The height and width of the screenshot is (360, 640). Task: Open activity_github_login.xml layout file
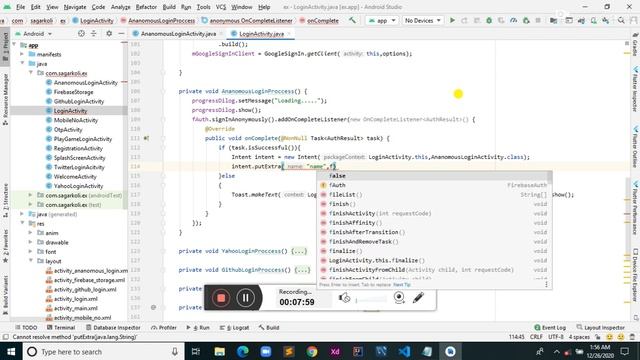coord(85,289)
